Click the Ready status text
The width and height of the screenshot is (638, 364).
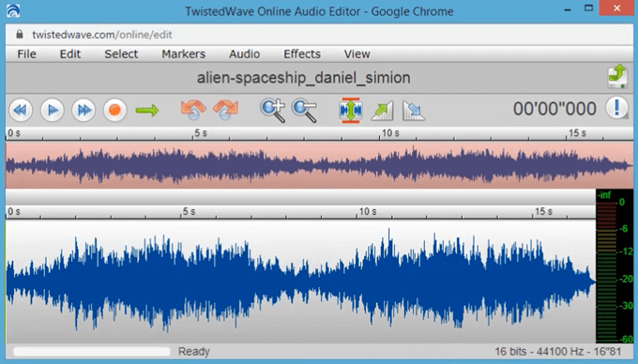193,352
